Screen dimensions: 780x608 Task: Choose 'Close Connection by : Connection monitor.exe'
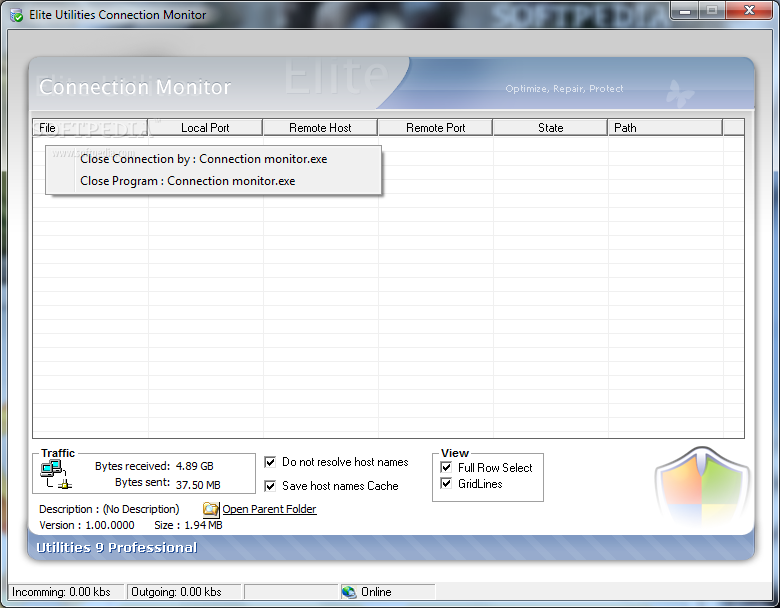point(213,159)
